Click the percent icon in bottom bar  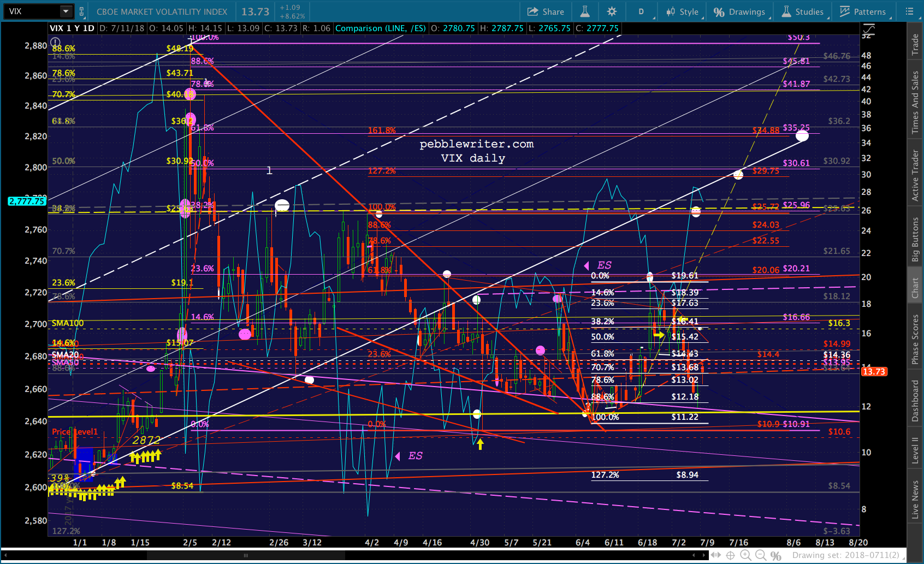[775, 556]
